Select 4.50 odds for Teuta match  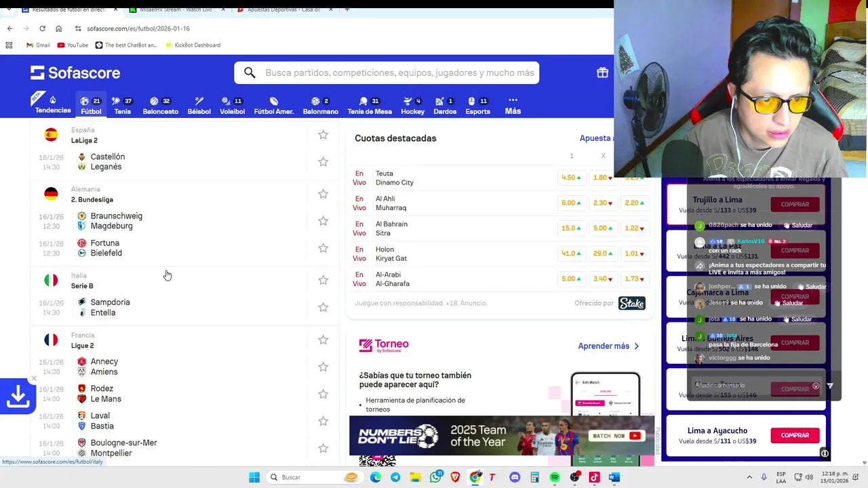571,178
